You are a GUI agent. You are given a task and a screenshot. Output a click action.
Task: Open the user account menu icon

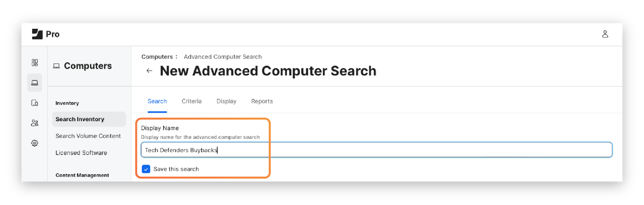click(605, 34)
